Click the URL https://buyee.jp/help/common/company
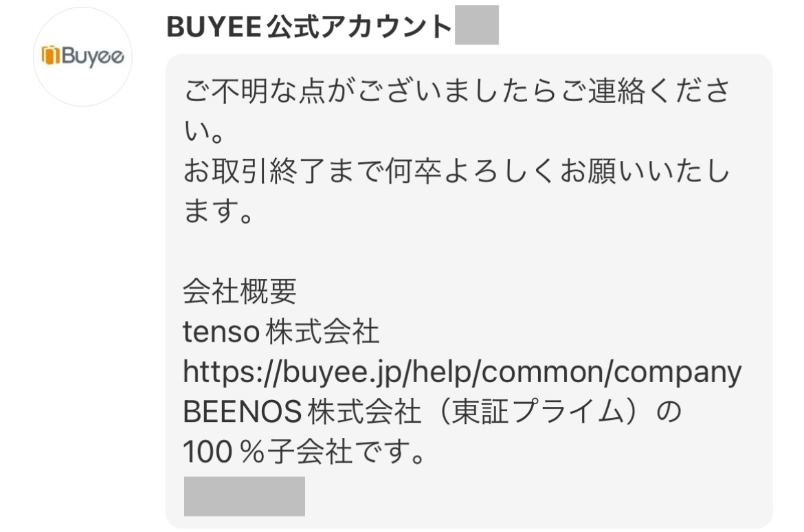804x532 pixels. [x=462, y=372]
